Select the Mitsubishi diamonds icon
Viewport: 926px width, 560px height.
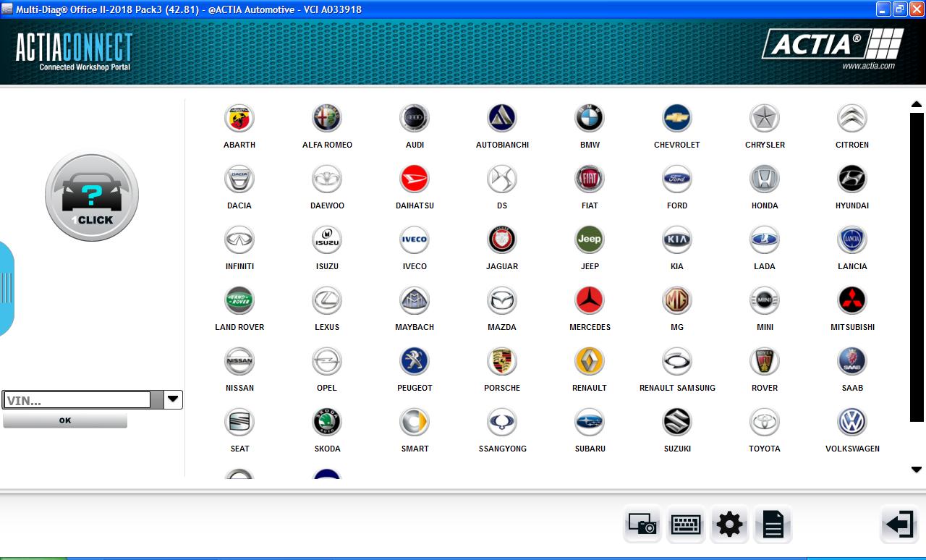(852, 300)
